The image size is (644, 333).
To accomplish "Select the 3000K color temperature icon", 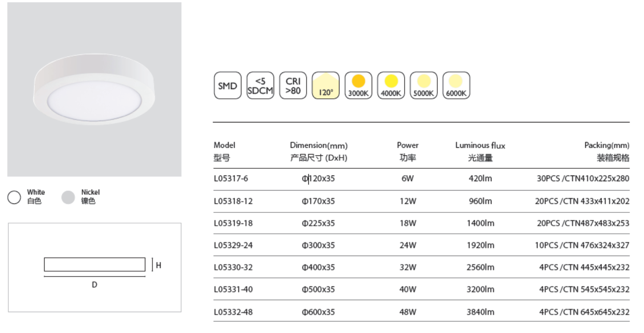I will coord(358,85).
